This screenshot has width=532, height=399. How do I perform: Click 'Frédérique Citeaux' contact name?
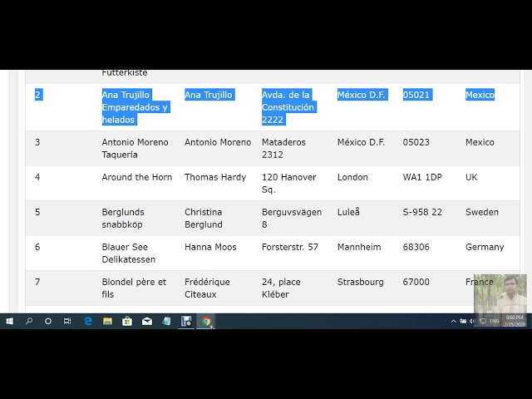[x=207, y=288]
